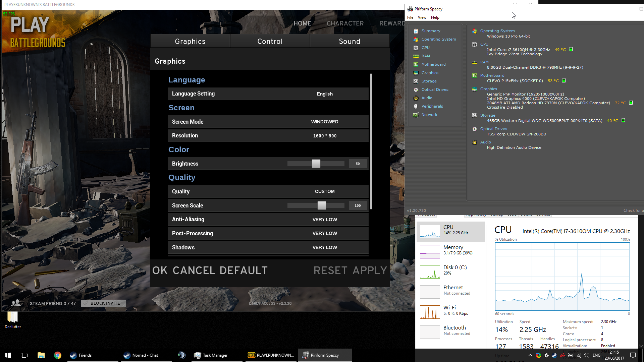Open Friends window from taskbar
This screenshot has width=644, height=362.
[x=93, y=355]
